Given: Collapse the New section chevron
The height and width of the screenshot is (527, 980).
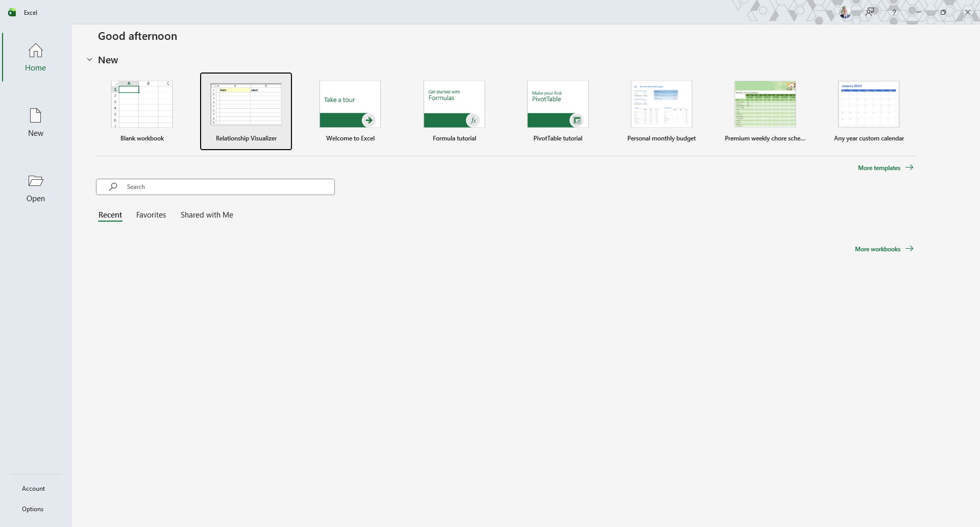Looking at the screenshot, I should click(x=89, y=60).
